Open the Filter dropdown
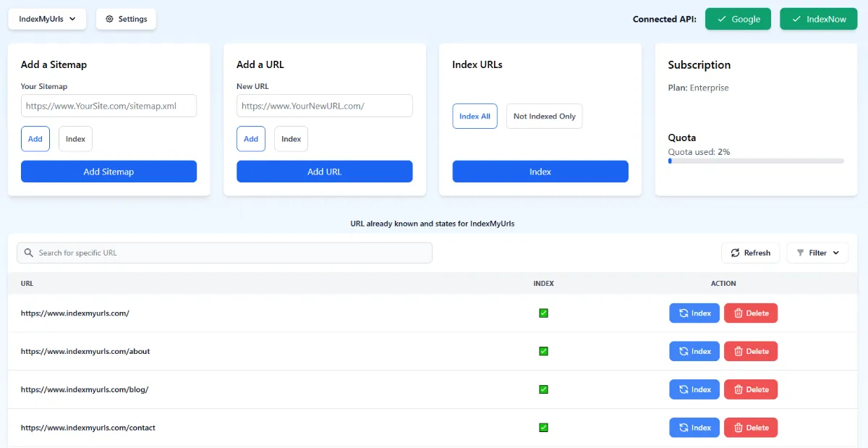This screenshot has width=868, height=448. (817, 253)
